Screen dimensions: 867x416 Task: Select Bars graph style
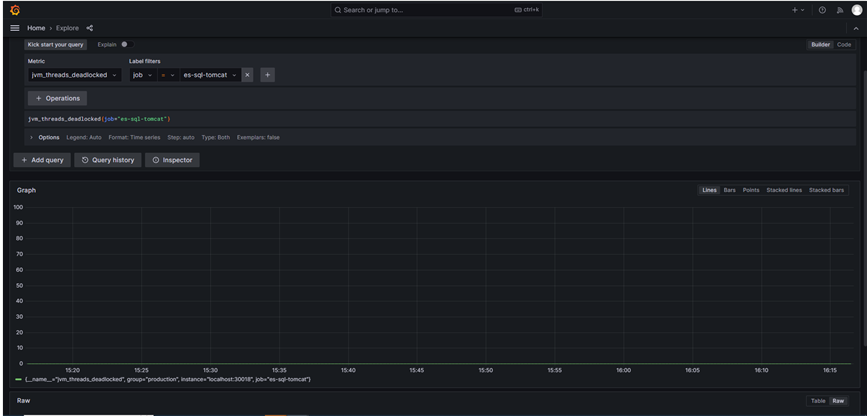click(730, 190)
